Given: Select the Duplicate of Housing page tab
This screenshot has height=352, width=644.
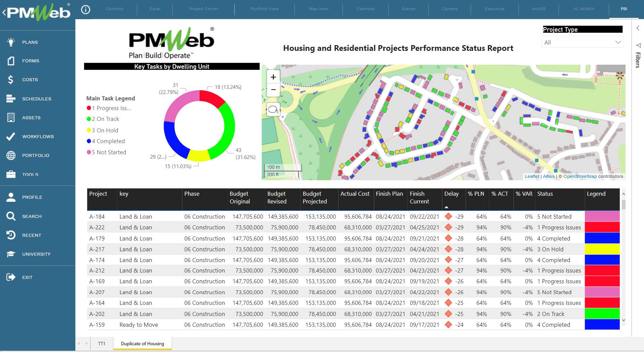Looking at the screenshot, I should coord(143,344).
